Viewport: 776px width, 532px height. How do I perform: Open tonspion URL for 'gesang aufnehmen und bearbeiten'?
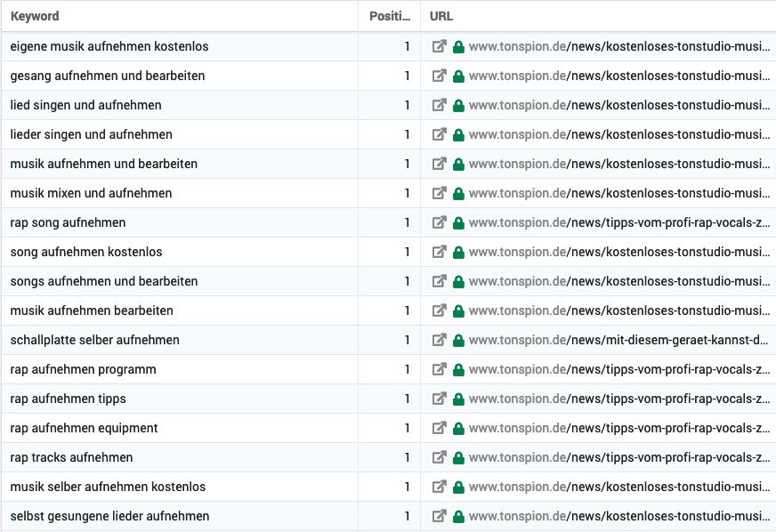pyautogui.click(x=619, y=76)
